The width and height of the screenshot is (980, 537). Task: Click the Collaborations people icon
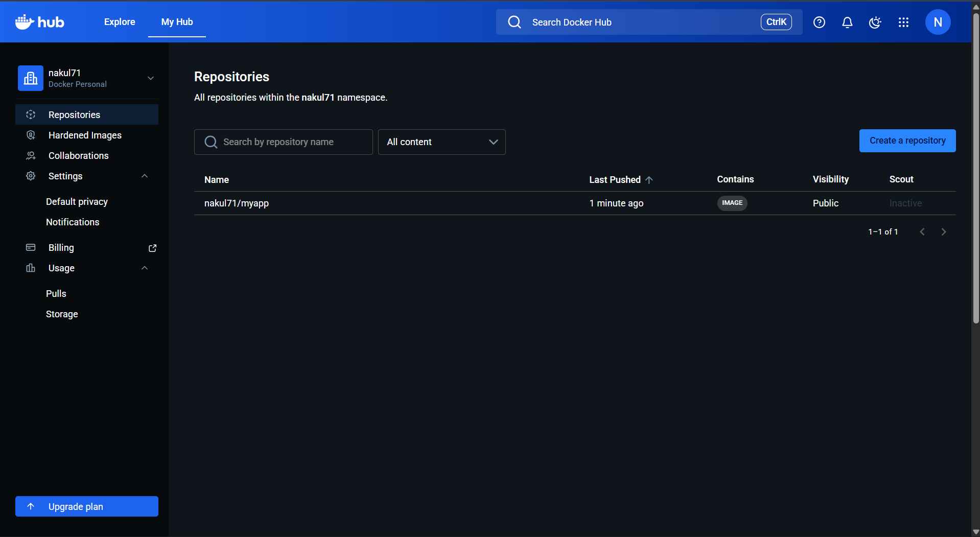point(31,155)
